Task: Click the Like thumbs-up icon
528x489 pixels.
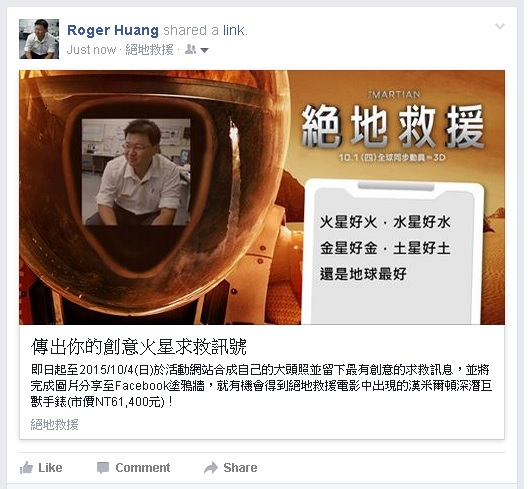Action: point(26,468)
